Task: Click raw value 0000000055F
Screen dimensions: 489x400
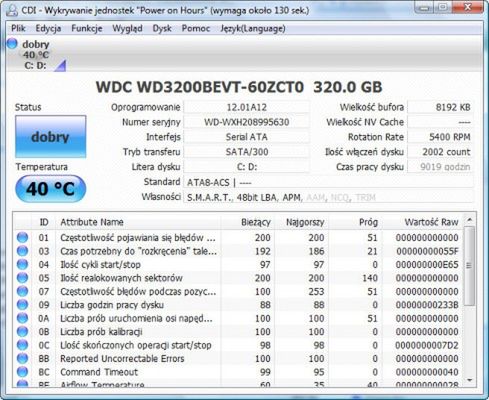Action: point(427,251)
